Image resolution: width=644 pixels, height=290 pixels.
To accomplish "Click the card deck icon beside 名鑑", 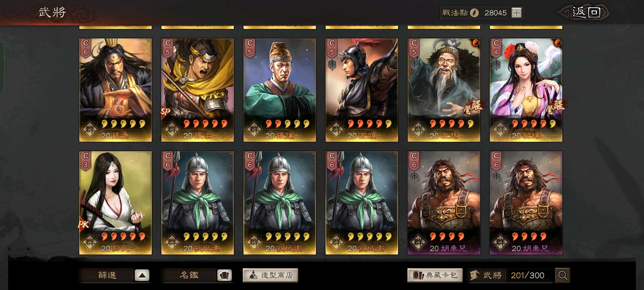I will (224, 275).
